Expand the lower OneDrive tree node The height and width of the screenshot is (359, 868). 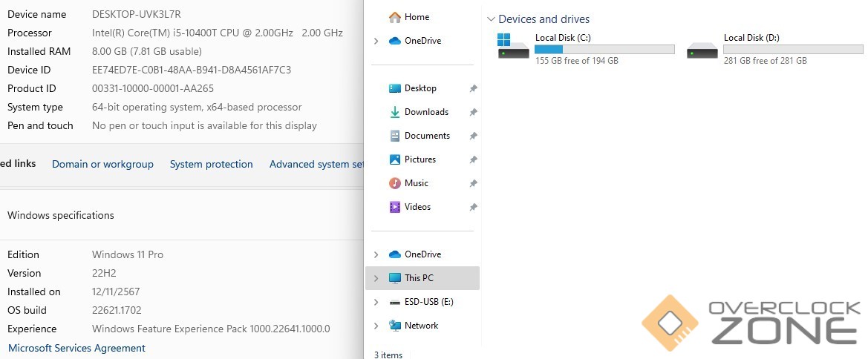point(376,254)
